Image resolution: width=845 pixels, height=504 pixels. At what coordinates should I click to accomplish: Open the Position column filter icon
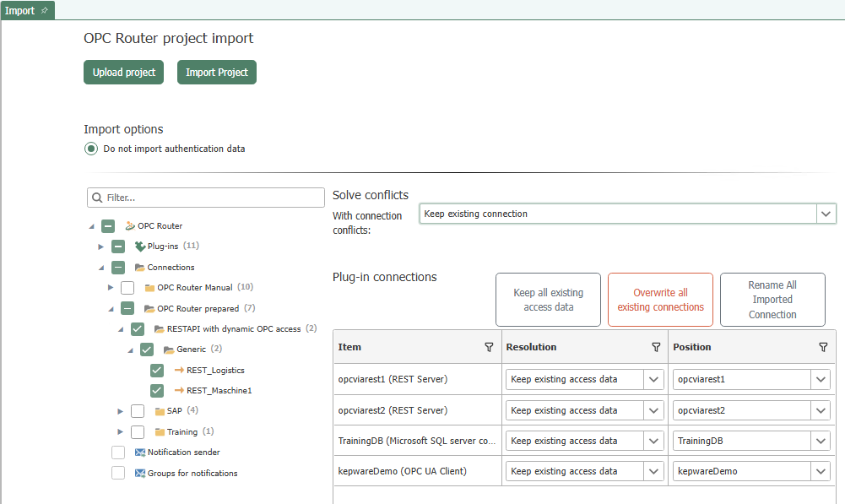click(823, 347)
